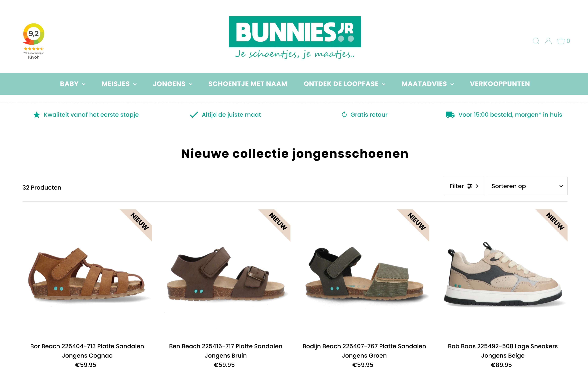The height and width of the screenshot is (367, 588).
Task: Open the Sorteren op dropdown
Action: tap(527, 186)
